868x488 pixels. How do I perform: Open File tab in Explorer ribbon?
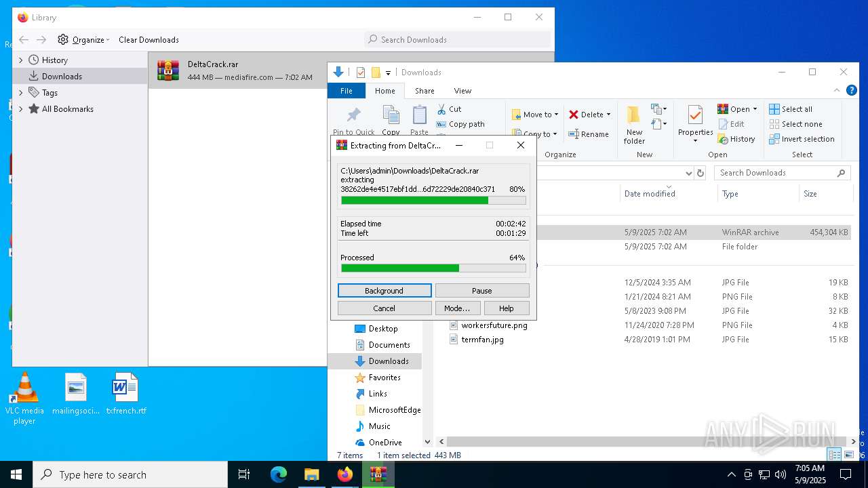[347, 91]
